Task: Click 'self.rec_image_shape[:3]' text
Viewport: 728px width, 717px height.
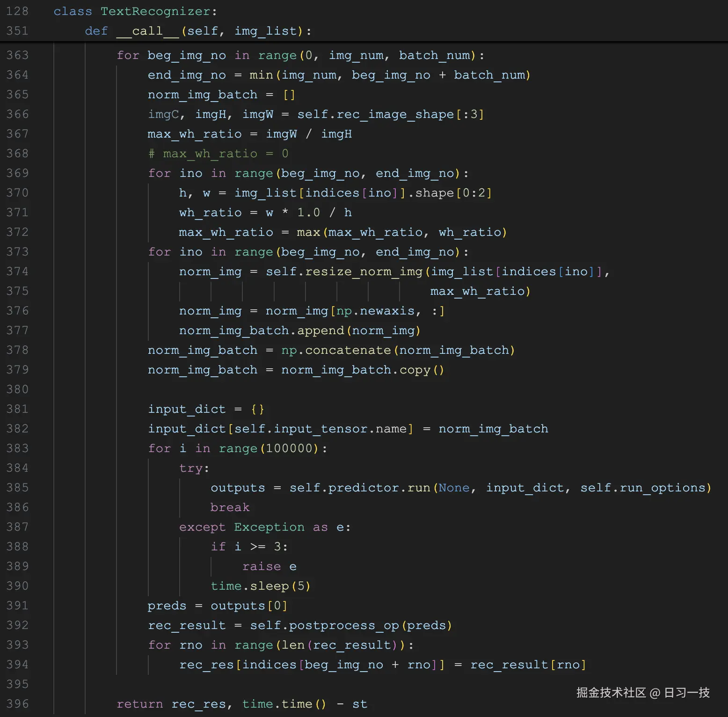Action: tap(391, 114)
